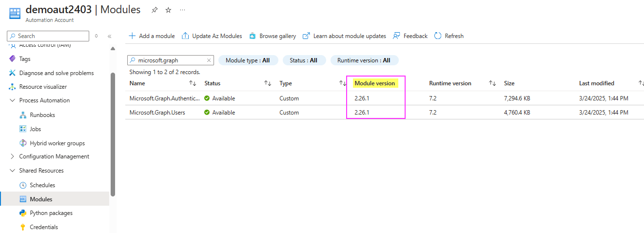Open Schedules under Shared Resources
Viewport: 644px width, 233px height.
tap(42, 185)
